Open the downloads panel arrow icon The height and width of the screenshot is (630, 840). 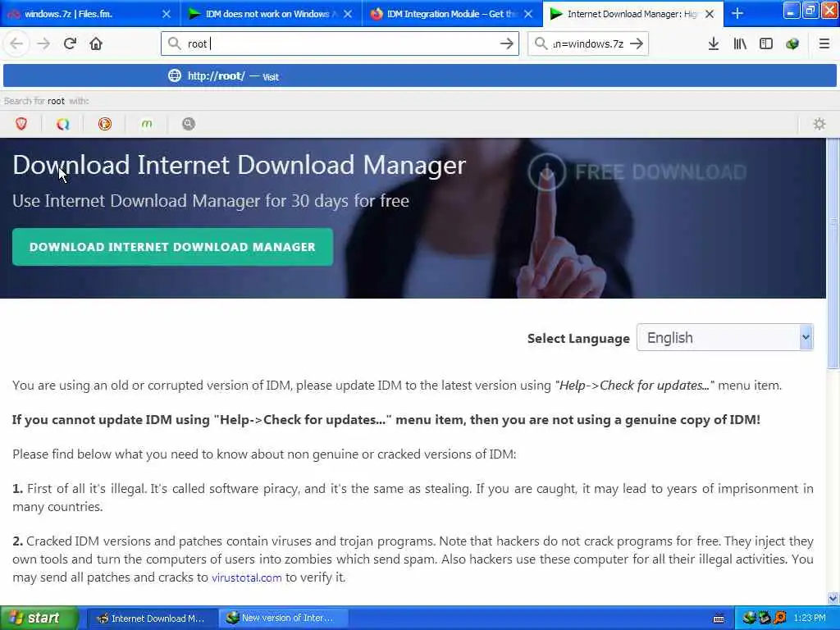tap(713, 43)
